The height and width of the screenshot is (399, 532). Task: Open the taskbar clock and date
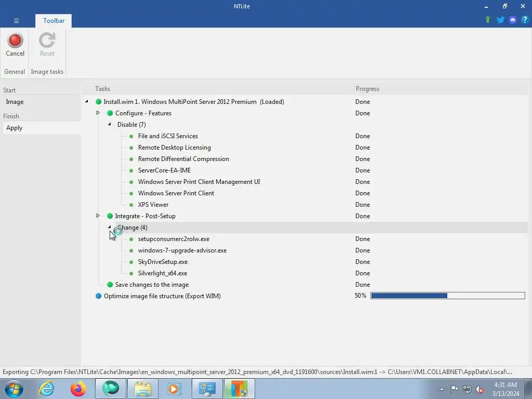pyautogui.click(x=506, y=389)
